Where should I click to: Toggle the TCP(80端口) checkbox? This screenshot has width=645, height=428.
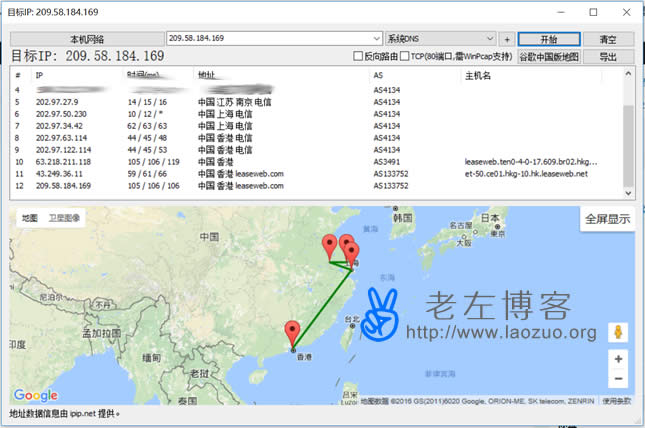[404, 57]
